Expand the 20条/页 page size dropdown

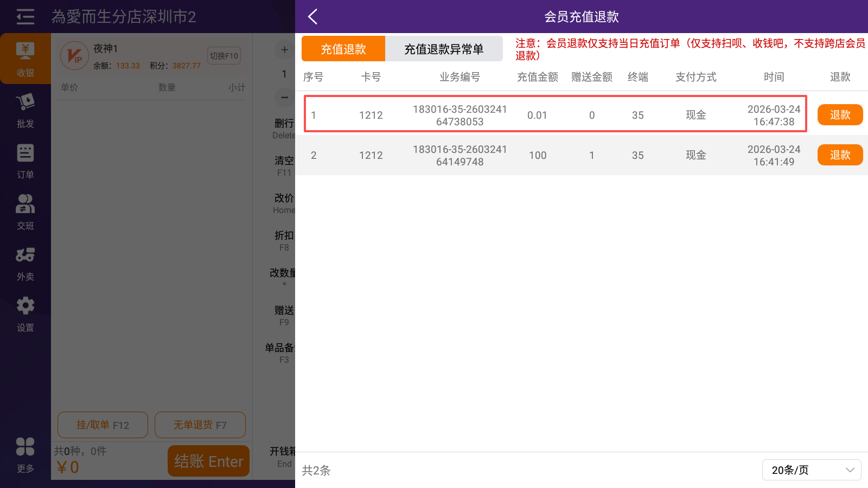(811, 470)
